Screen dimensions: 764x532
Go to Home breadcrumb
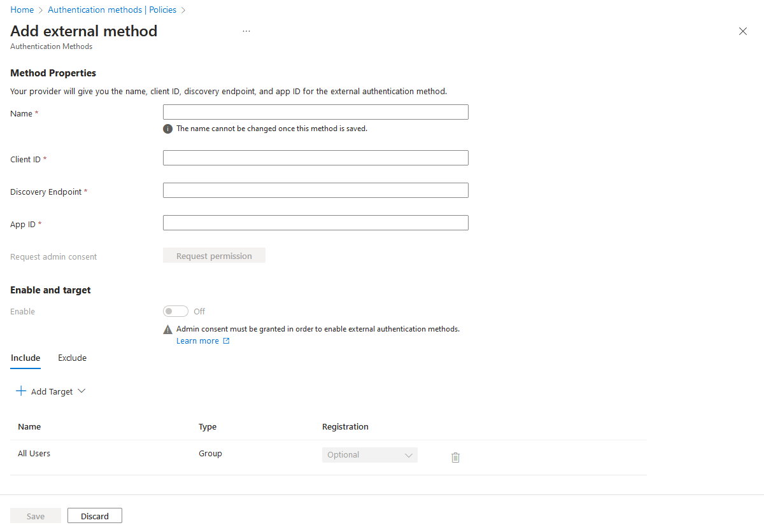pyautogui.click(x=22, y=10)
